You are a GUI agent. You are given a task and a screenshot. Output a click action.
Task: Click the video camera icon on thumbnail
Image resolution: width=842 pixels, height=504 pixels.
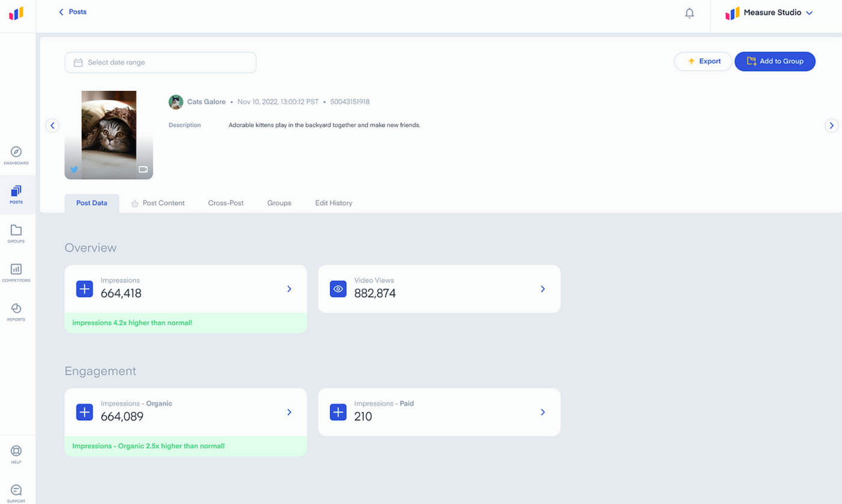point(143,170)
